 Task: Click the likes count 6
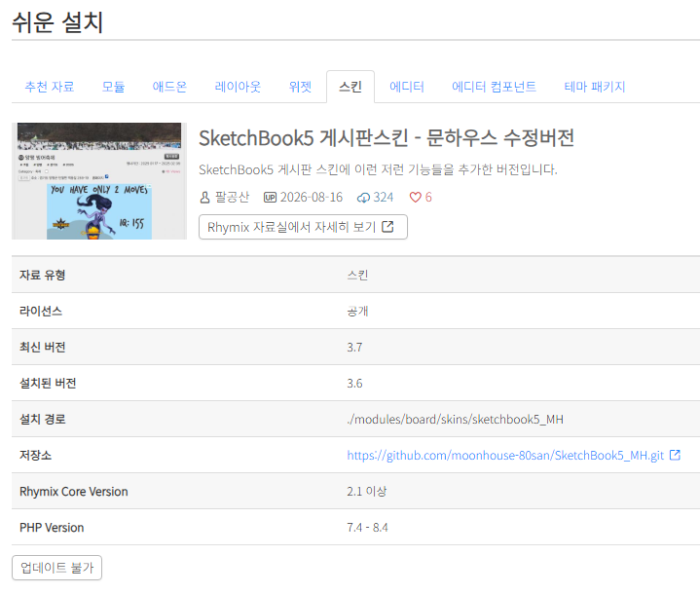(x=428, y=197)
